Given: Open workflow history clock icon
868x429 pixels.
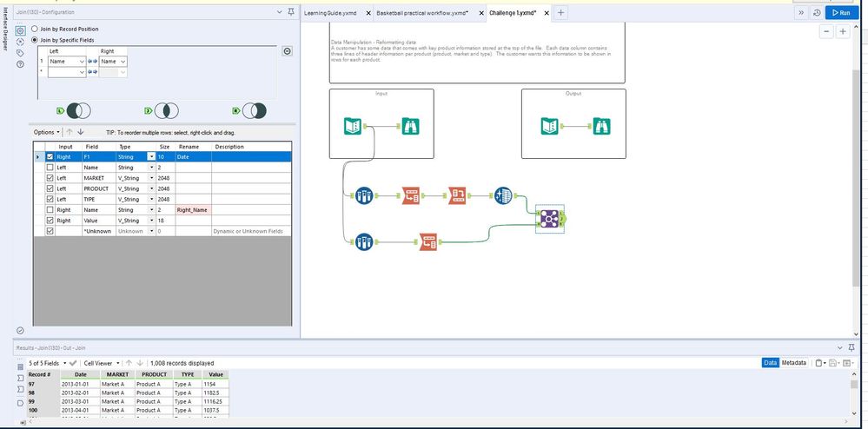Looking at the screenshot, I should coord(817,13).
